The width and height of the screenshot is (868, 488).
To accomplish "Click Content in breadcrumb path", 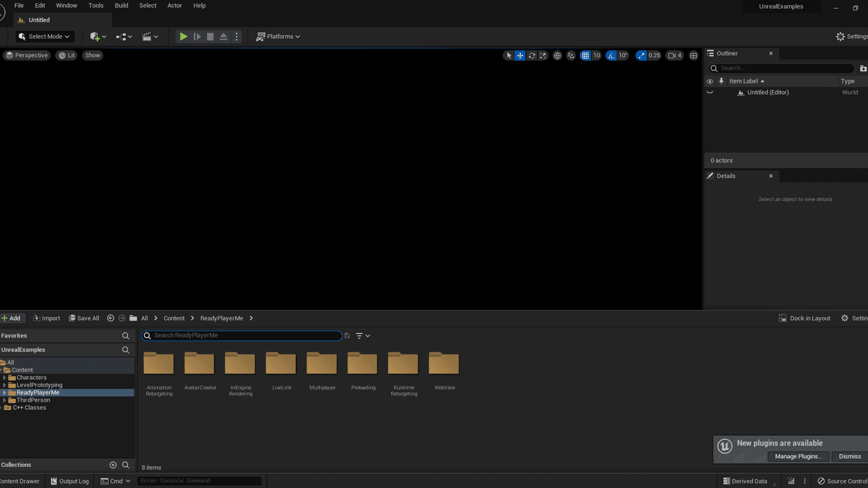I will click(174, 318).
